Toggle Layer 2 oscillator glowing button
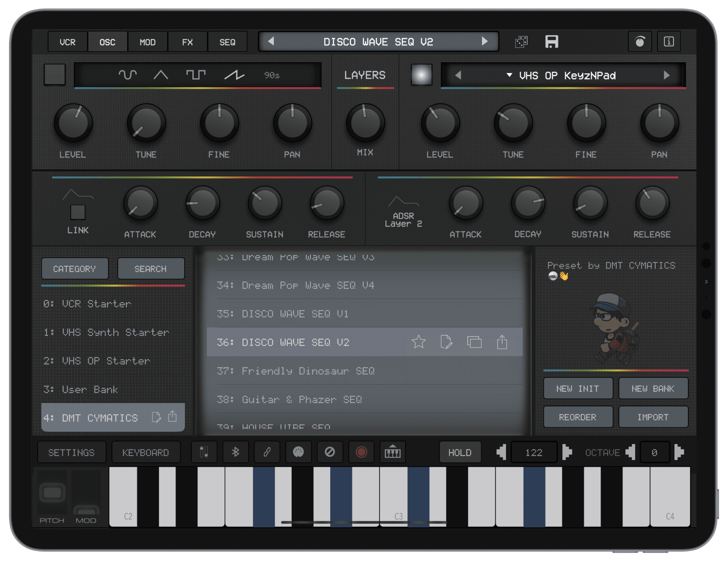 pyautogui.click(x=421, y=74)
